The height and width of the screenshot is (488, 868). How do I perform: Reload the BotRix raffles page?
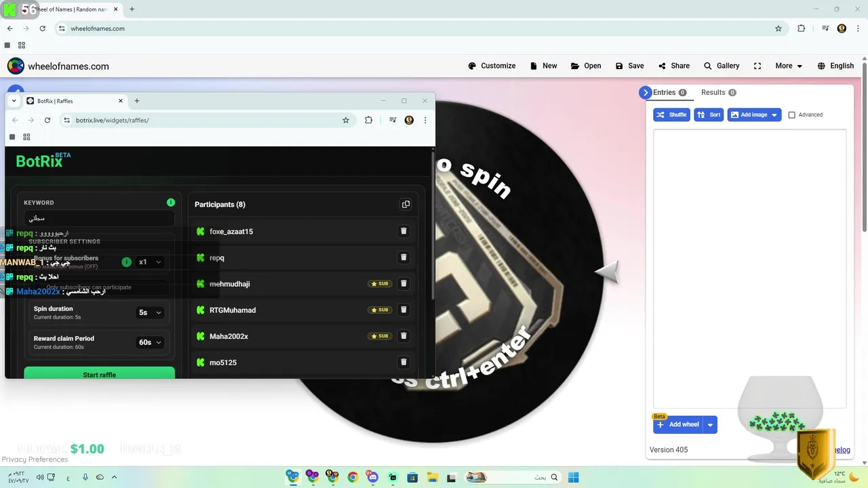tap(47, 120)
